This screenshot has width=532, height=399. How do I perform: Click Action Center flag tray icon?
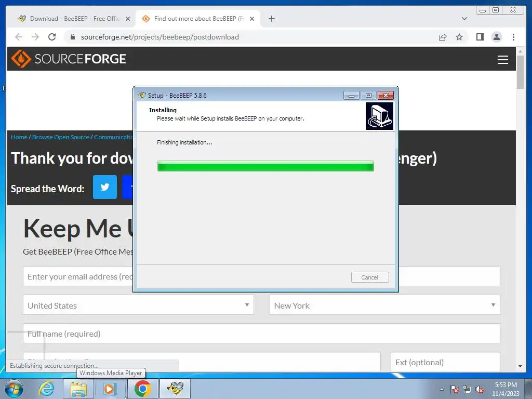(x=455, y=389)
